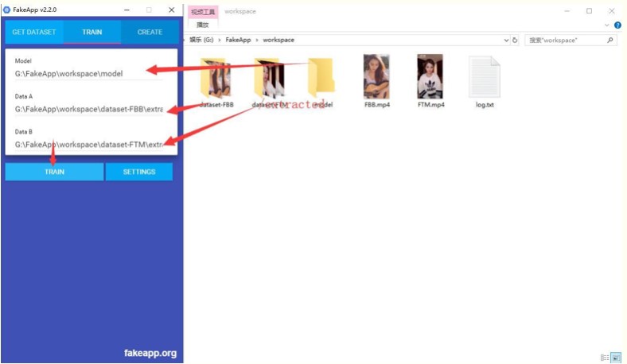This screenshot has height=364, width=627.
Task: Open the playback ribbon tab under video tools
Action: (203, 25)
